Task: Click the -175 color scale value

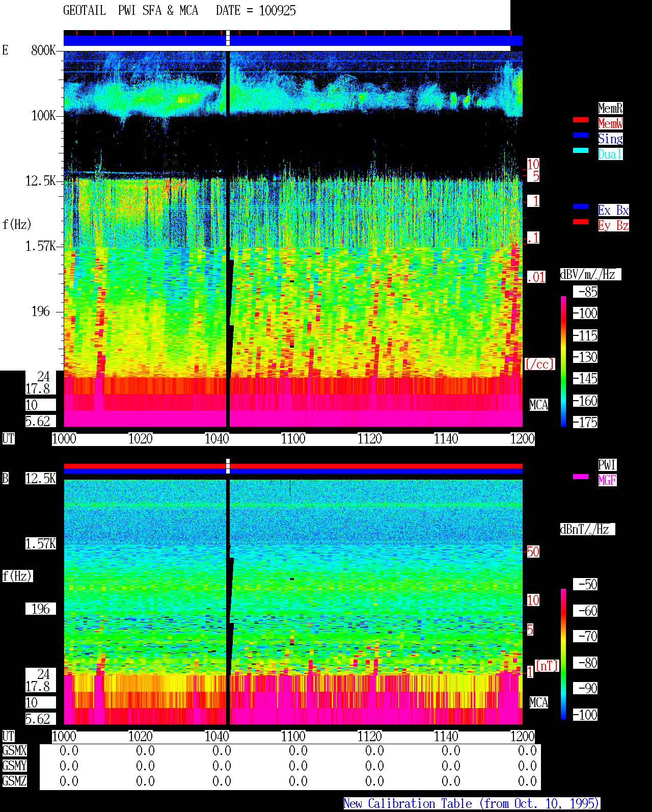Action: pyautogui.click(x=585, y=423)
